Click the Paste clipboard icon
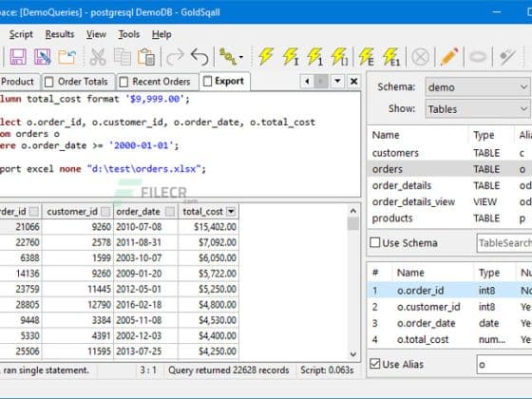The width and height of the screenshot is (532, 399). 146,57
